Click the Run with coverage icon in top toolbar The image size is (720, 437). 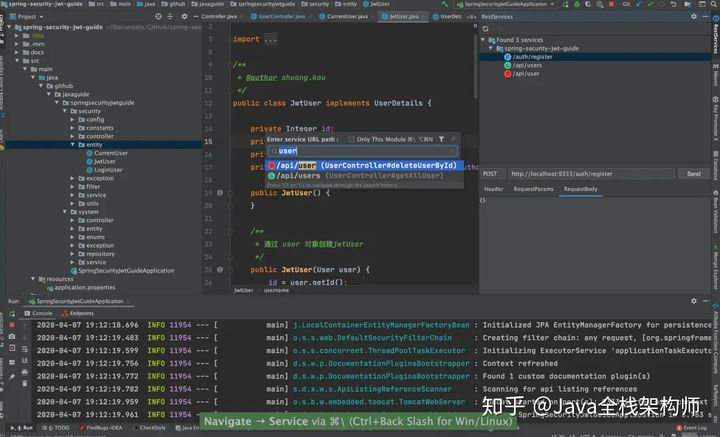(x=588, y=4)
